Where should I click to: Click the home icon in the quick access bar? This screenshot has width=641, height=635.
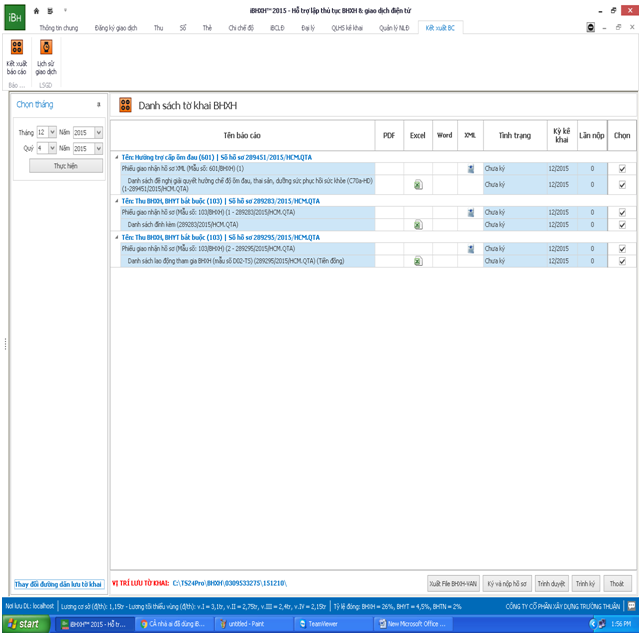tap(37, 9)
